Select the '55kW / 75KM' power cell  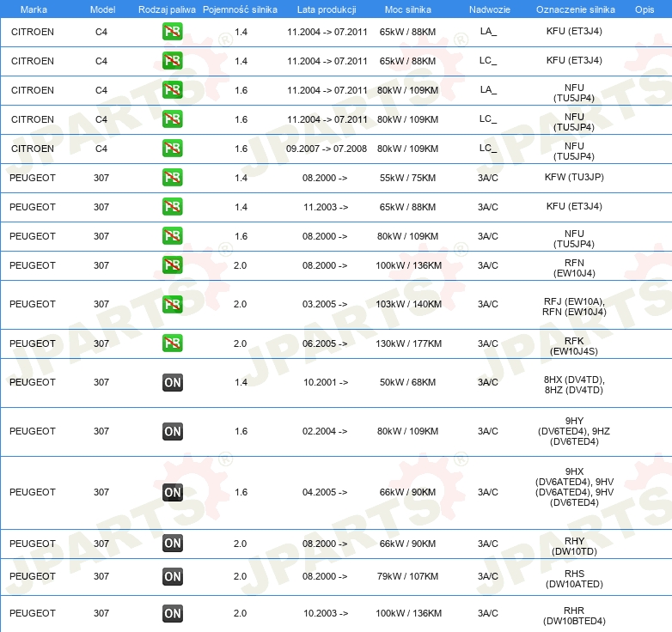[407, 178]
